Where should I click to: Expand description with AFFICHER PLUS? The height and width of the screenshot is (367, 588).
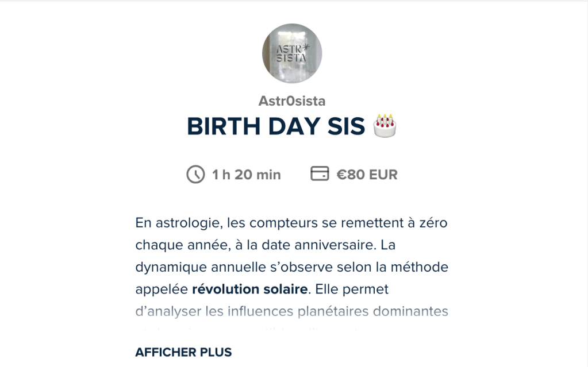coord(183,352)
